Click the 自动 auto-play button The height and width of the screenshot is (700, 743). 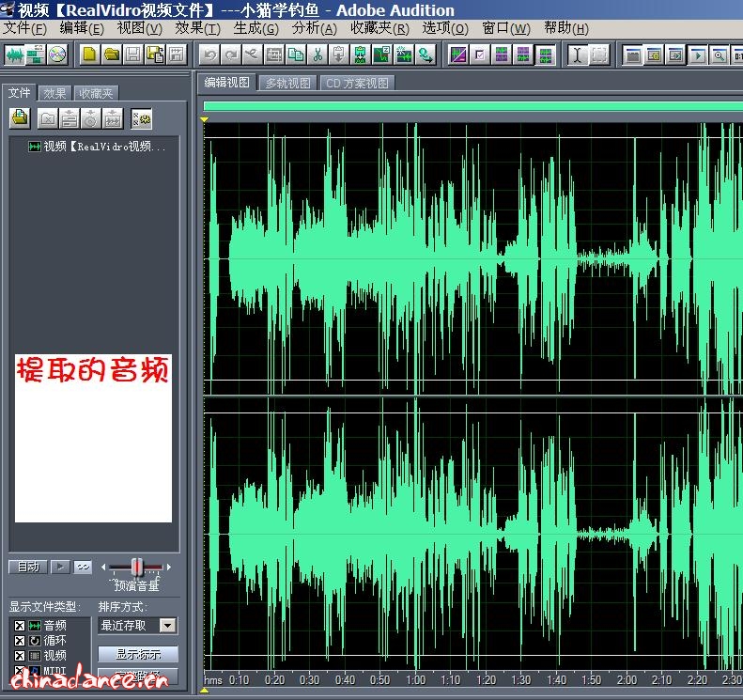pos(27,567)
